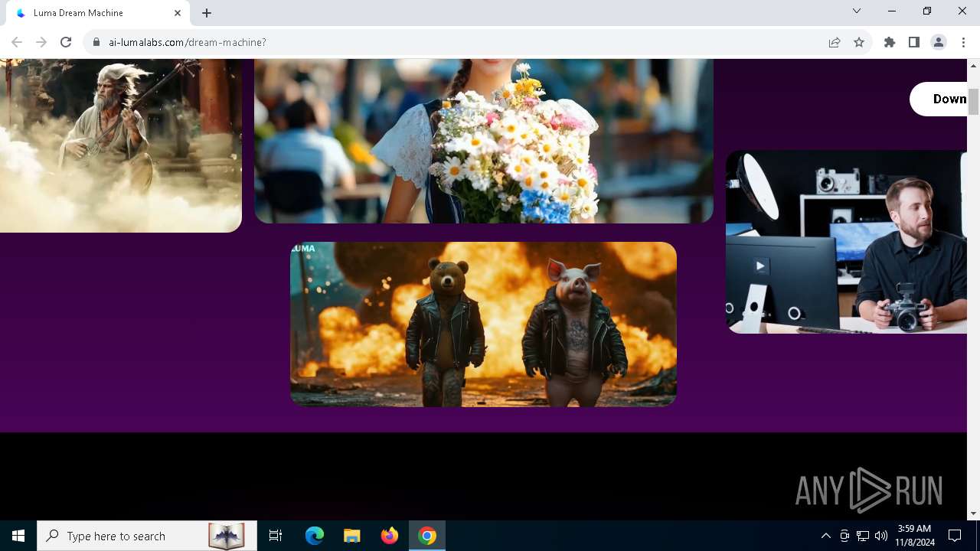Open the photographer at desk video
980x551 pixels.
tap(846, 242)
